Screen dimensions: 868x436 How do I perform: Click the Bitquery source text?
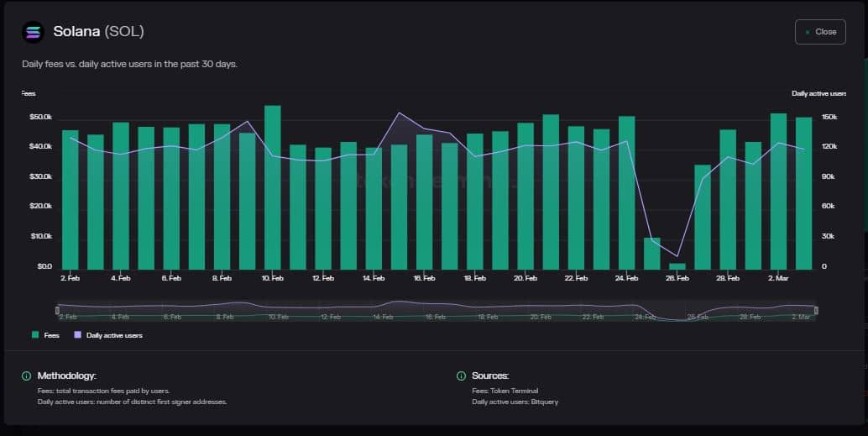coord(515,402)
